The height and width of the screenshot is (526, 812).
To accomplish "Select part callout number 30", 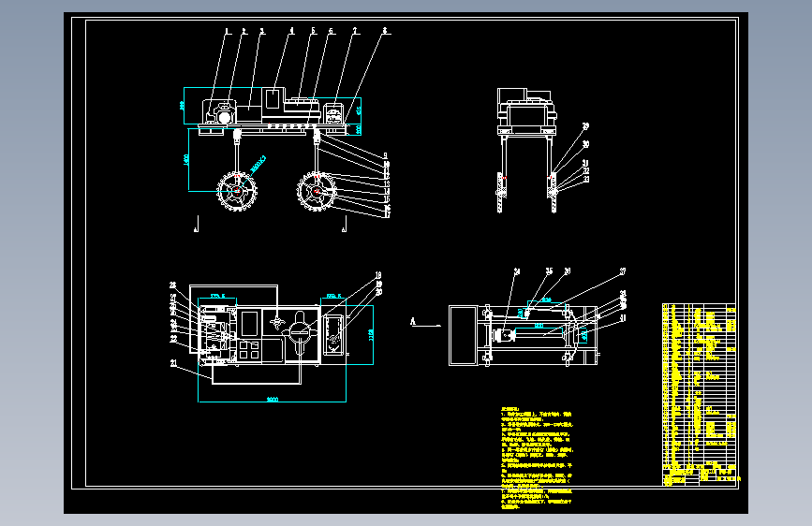I will tap(585, 144).
